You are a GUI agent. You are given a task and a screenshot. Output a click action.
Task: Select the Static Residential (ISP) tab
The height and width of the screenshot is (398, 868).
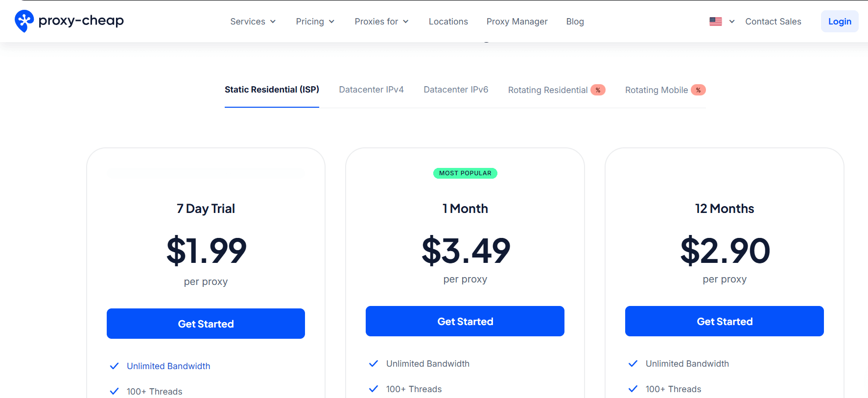(272, 90)
